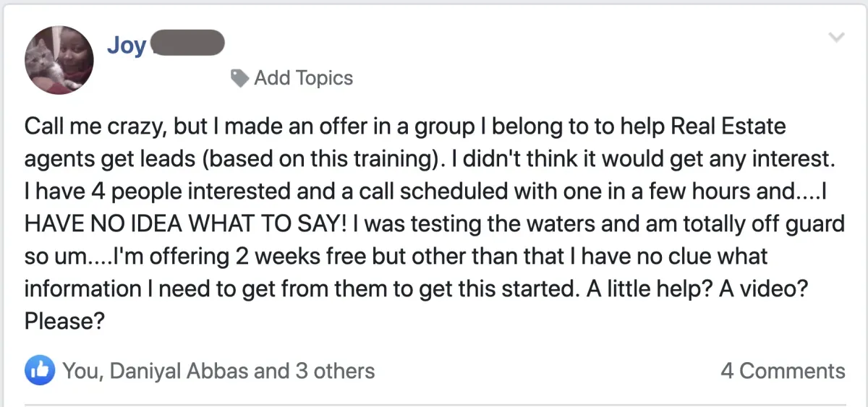
Task: Click the blue thumbs-up reaction icon
Action: point(41,371)
